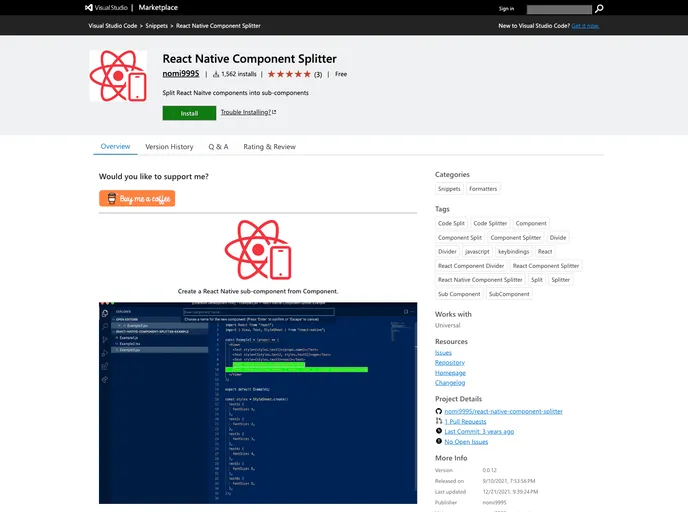Click Last Commit: 3 years ago link
The height and width of the screenshot is (512, 688).
[x=479, y=432]
